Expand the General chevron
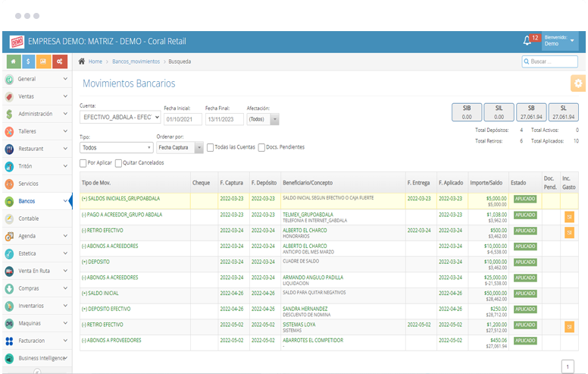This screenshot has width=588, height=374. [x=65, y=79]
